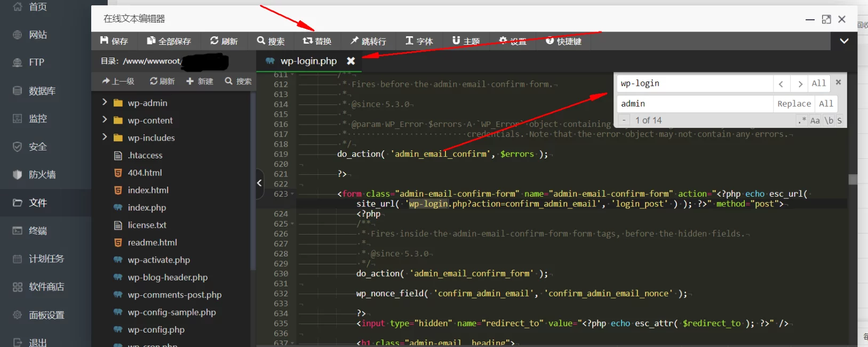
Task: Open FTP in the left sidebar
Action: coord(36,62)
